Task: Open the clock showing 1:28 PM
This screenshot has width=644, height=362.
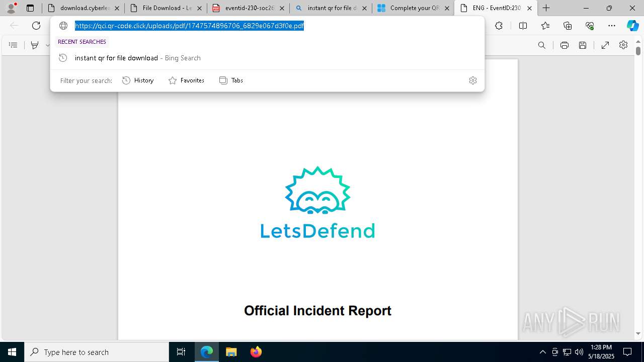Action: 601,352
